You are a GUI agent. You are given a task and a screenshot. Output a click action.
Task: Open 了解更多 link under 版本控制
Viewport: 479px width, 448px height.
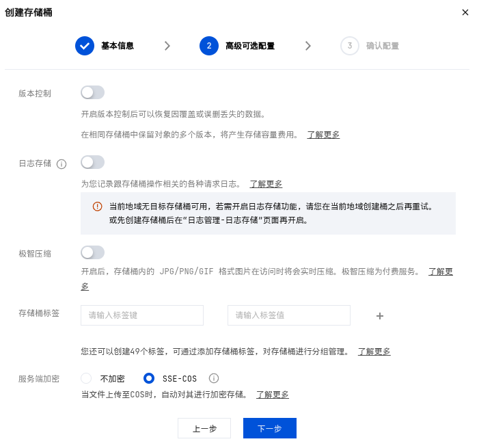(323, 135)
